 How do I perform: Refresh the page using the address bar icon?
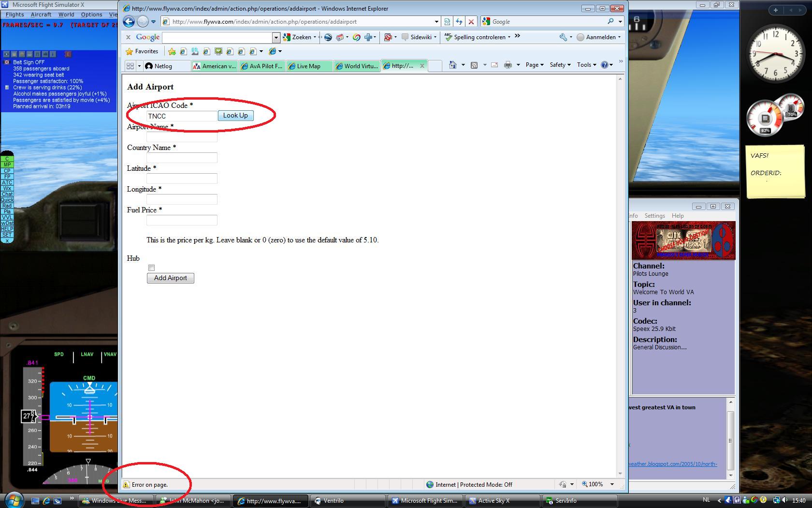pyautogui.click(x=459, y=21)
